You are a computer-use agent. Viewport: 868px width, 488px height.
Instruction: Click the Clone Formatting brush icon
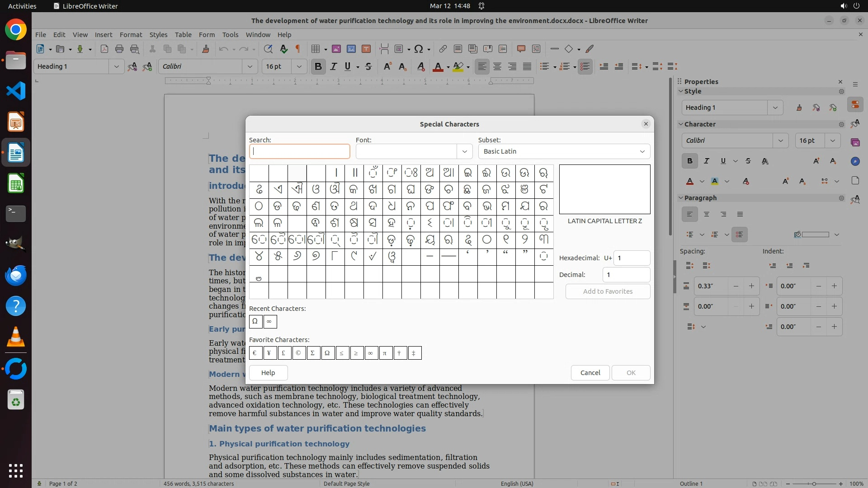[206, 49]
